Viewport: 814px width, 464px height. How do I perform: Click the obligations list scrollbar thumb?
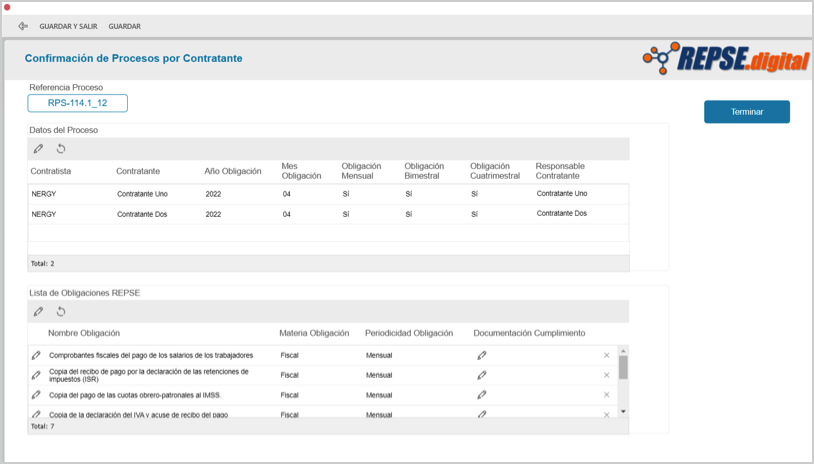(623, 367)
